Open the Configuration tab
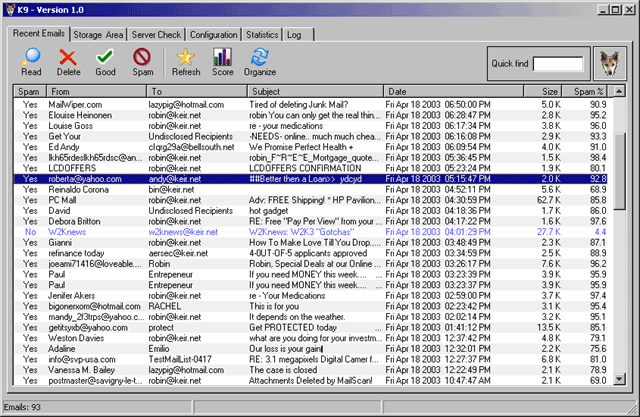This screenshot has height=417, width=640. pos(214,34)
